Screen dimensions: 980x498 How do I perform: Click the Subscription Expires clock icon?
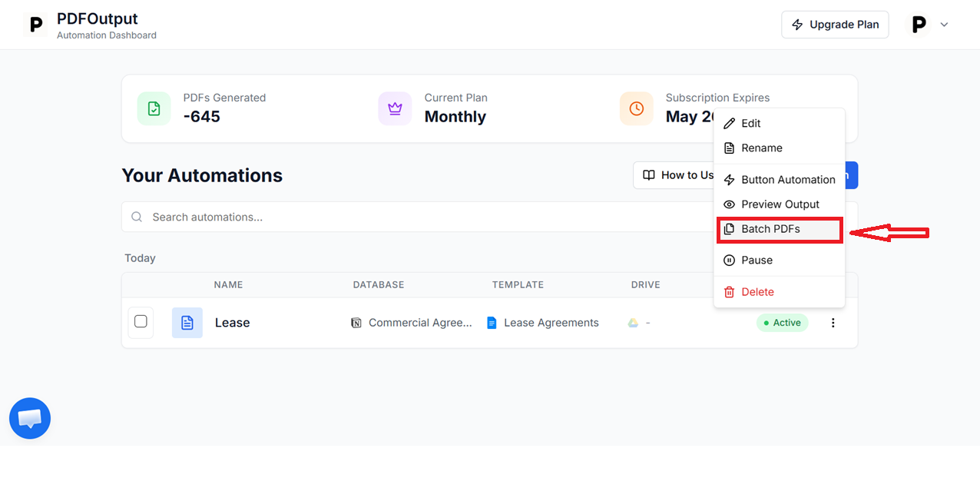pyautogui.click(x=636, y=108)
